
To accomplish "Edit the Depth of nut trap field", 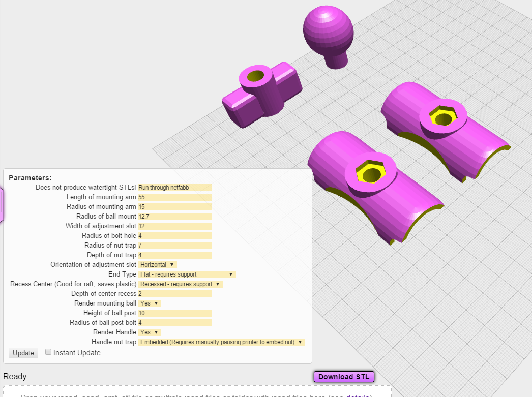I will [175, 255].
